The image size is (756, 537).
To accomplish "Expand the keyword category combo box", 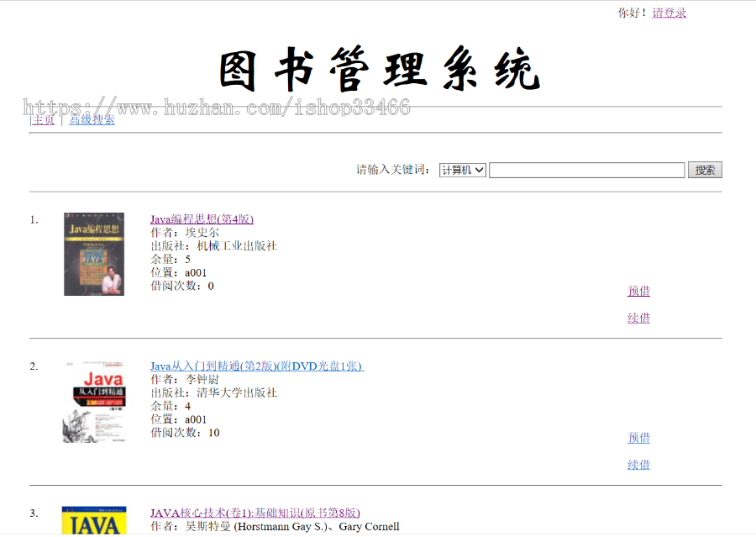I will (x=461, y=170).
